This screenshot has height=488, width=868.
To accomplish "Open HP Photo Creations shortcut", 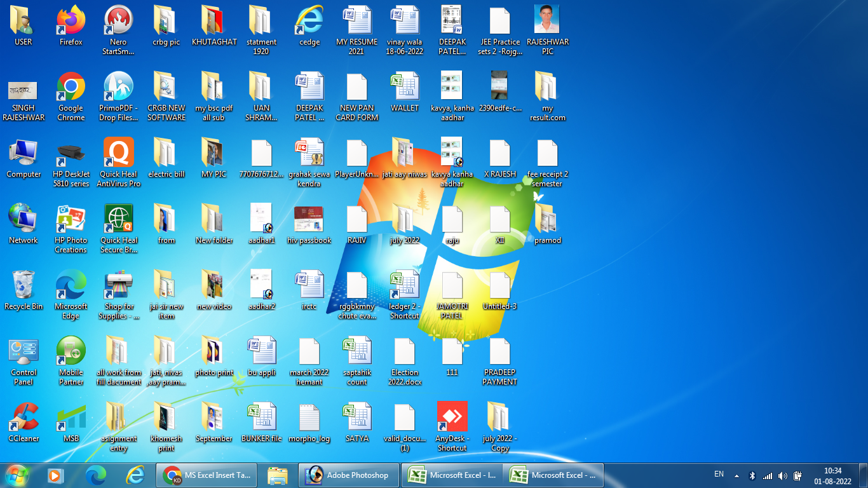I will 71,229.
